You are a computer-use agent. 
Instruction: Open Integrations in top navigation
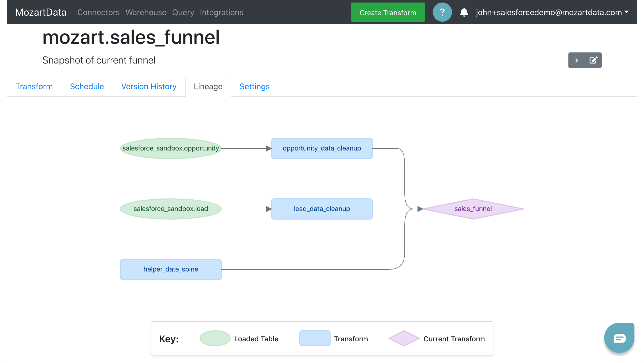click(x=222, y=12)
